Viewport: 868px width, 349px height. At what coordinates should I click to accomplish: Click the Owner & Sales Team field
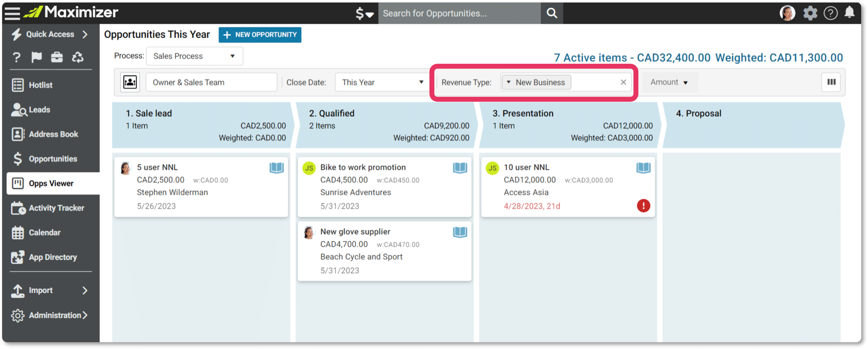coord(211,82)
